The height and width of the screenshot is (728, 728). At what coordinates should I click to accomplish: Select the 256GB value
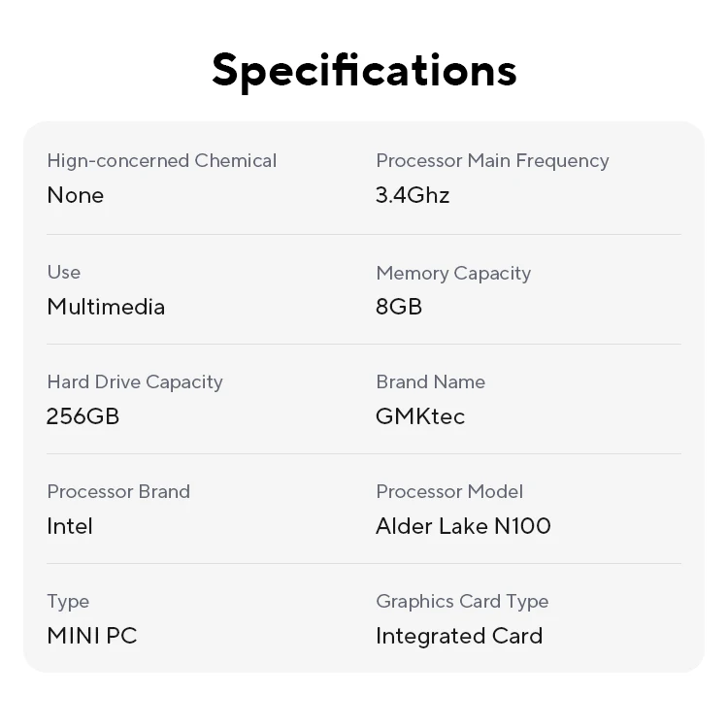coord(83,416)
